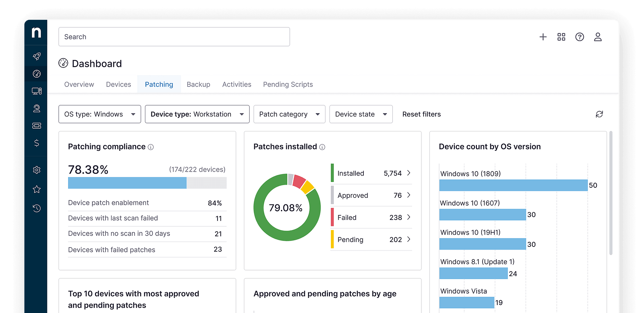Open the user profile icon
This screenshot has width=644, height=313.
[598, 37]
